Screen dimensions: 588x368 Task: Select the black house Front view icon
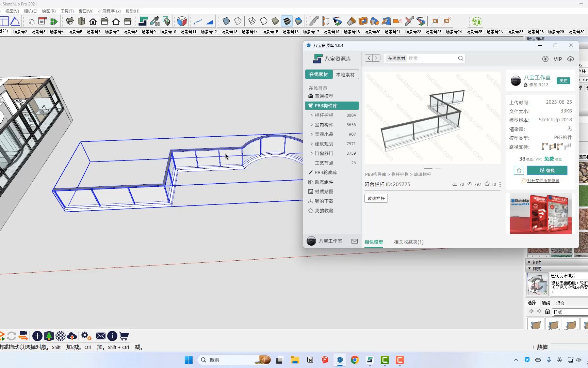coord(93,21)
